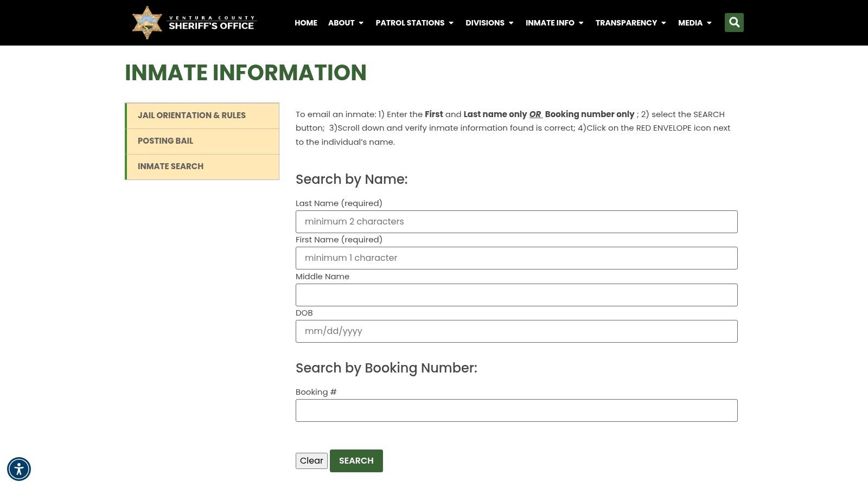
Task: Expand the Patrol Stations dropdown arrow
Action: coord(451,23)
